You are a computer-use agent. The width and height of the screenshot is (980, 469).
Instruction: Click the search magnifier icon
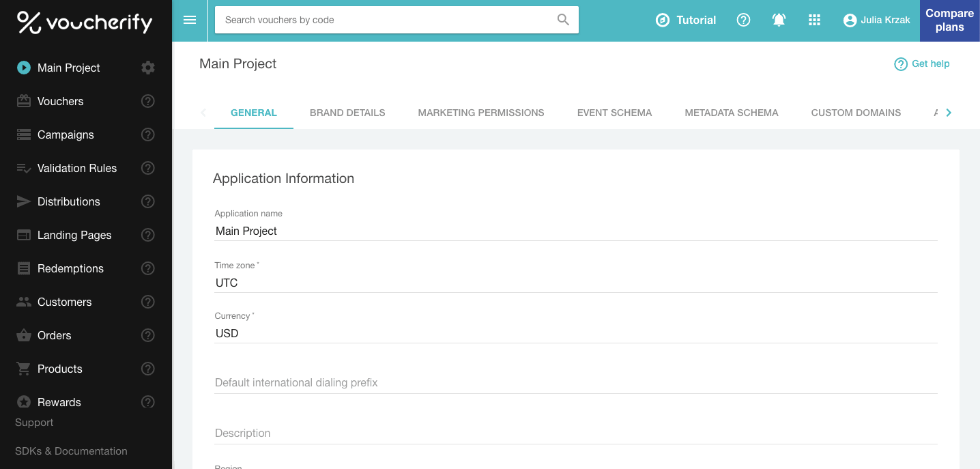coord(563,20)
